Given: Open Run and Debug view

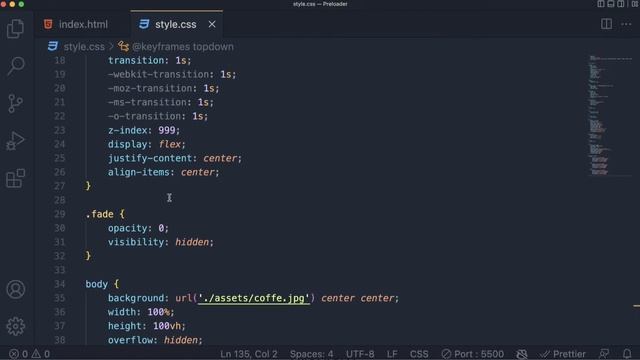Looking at the screenshot, I should 16,141.
